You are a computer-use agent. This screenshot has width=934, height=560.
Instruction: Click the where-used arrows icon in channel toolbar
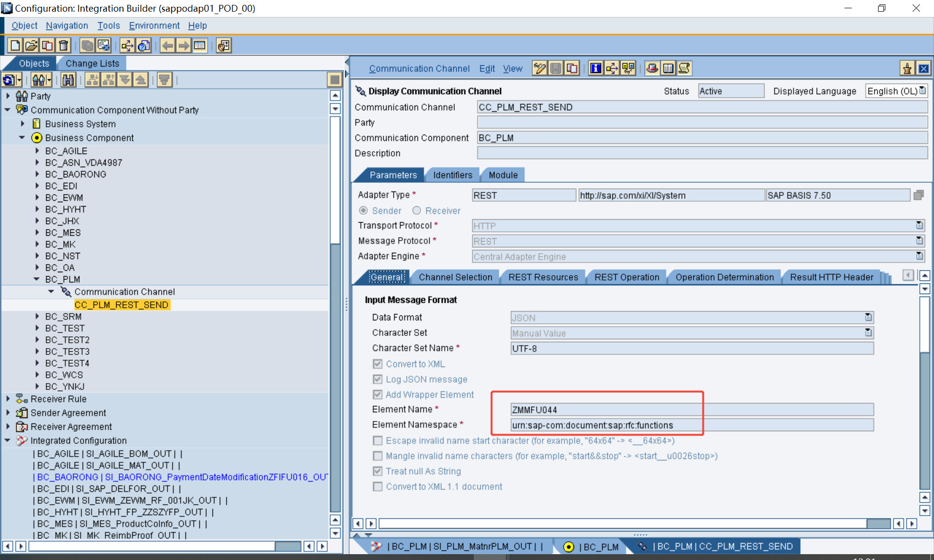tap(611, 69)
